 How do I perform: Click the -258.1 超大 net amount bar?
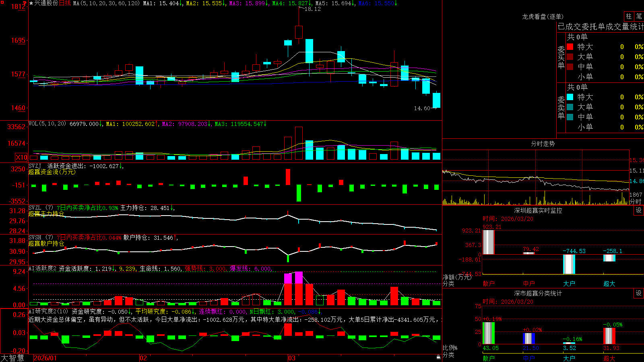pyautogui.click(x=609, y=258)
